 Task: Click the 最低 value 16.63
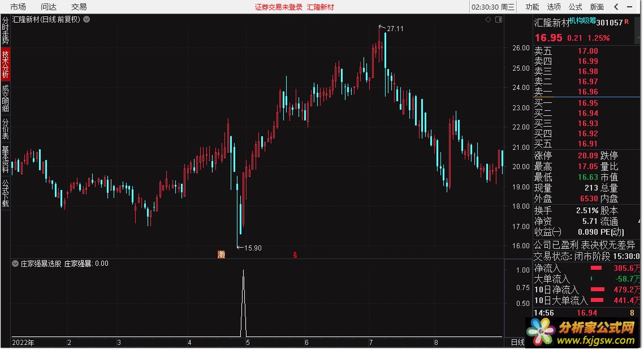pos(587,177)
